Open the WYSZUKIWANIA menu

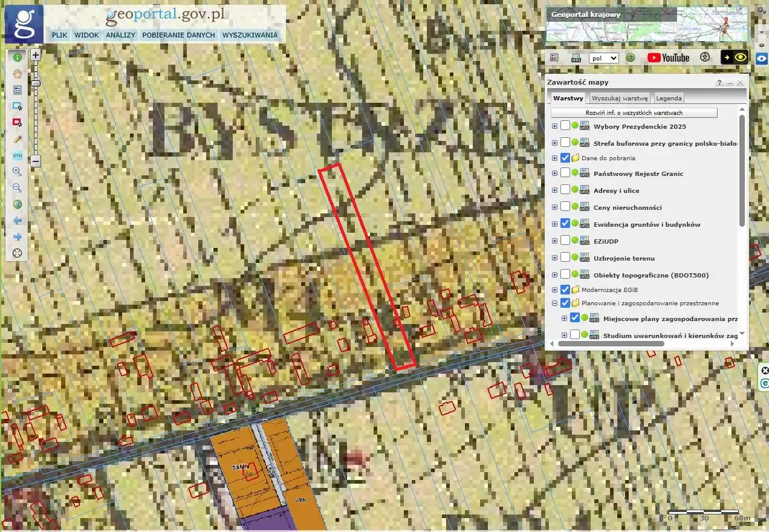pyautogui.click(x=250, y=35)
